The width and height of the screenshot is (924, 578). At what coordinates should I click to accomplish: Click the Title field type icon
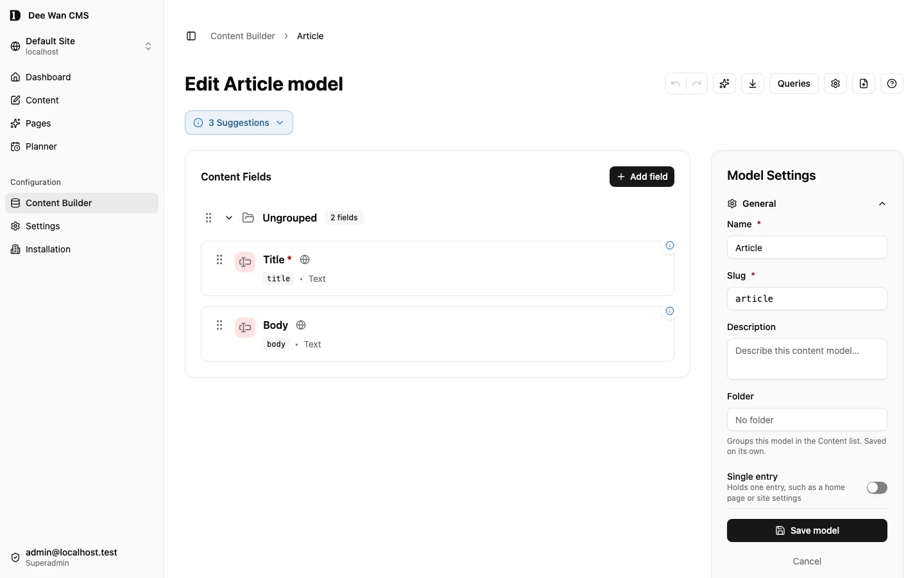pos(245,262)
